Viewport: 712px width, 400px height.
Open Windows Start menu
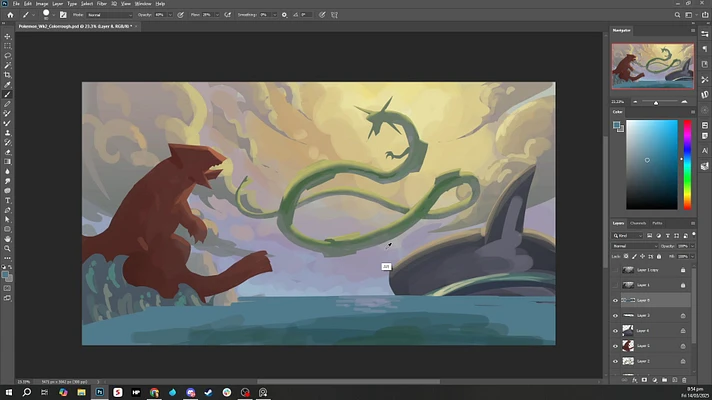point(9,392)
